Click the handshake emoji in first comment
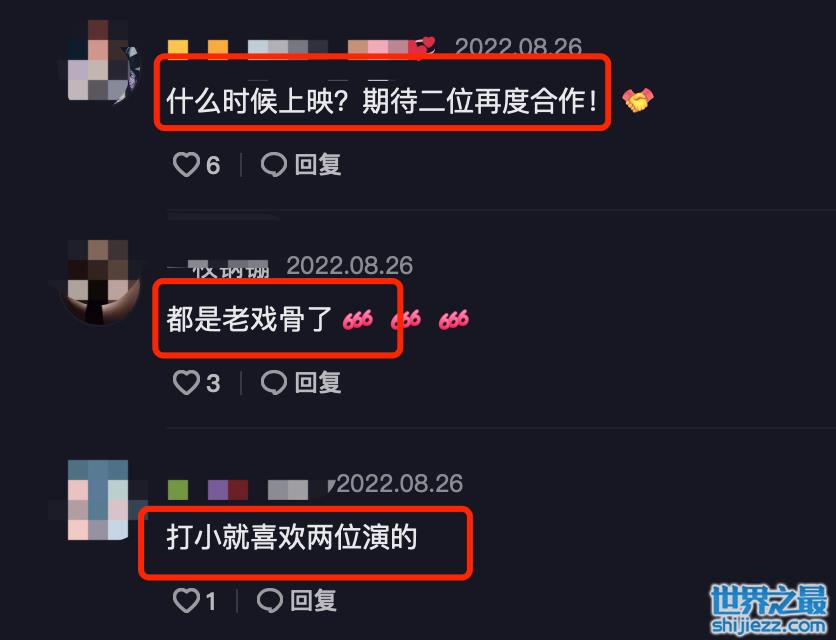 (x=638, y=100)
